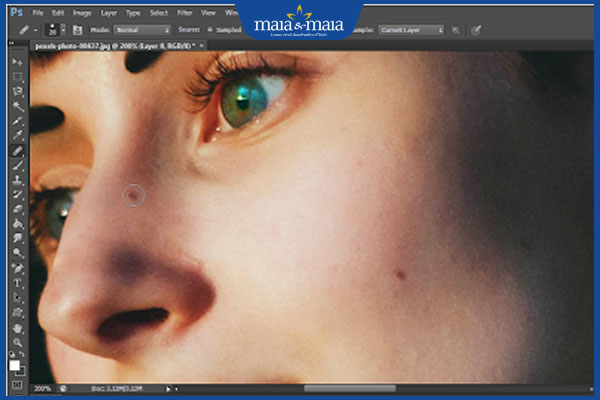
Task: Click the foreground color swatch
Action: tap(14, 366)
